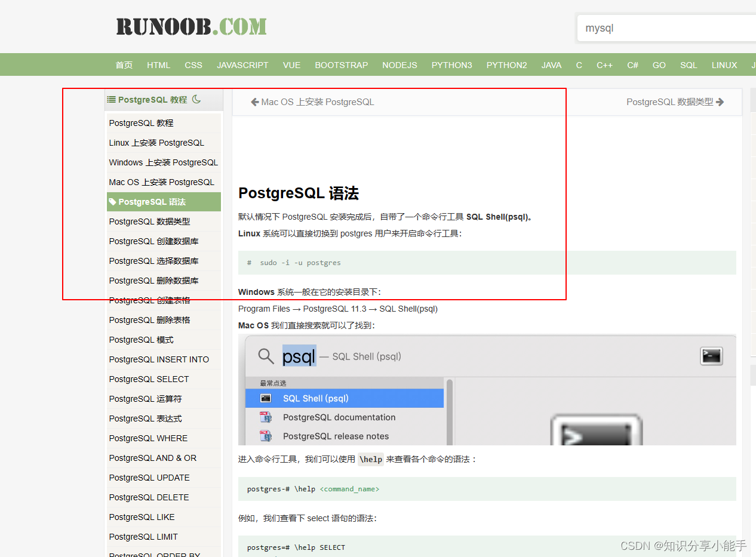The height and width of the screenshot is (557, 756).
Task: Open sidebar link PostgreSQL LIKE
Action: click(142, 517)
